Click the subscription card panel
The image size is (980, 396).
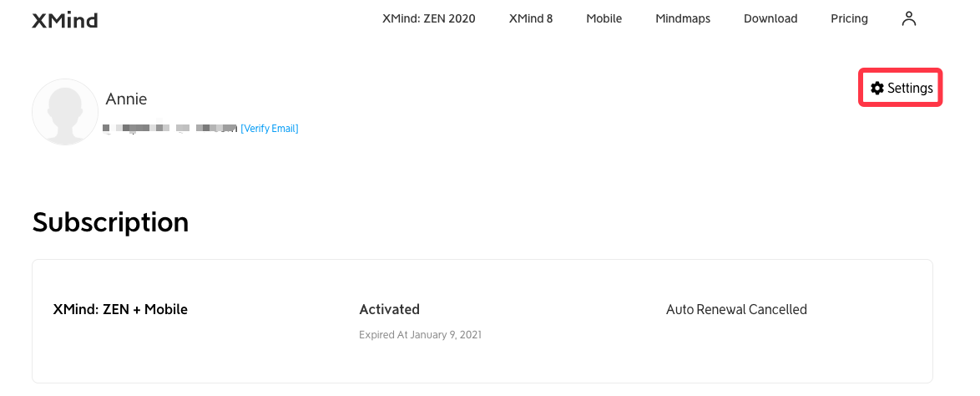coord(482,321)
